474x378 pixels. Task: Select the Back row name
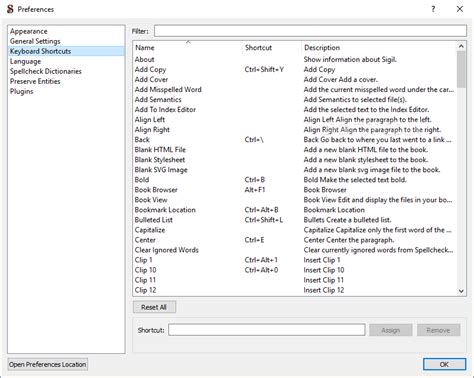point(142,140)
